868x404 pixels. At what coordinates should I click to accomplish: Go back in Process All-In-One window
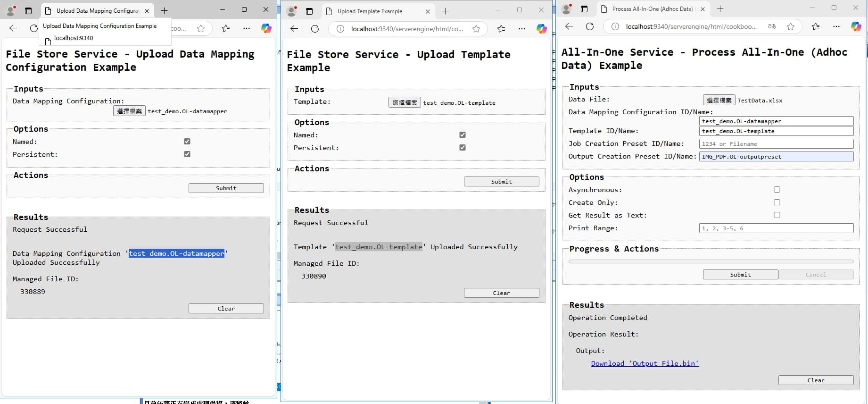(569, 26)
